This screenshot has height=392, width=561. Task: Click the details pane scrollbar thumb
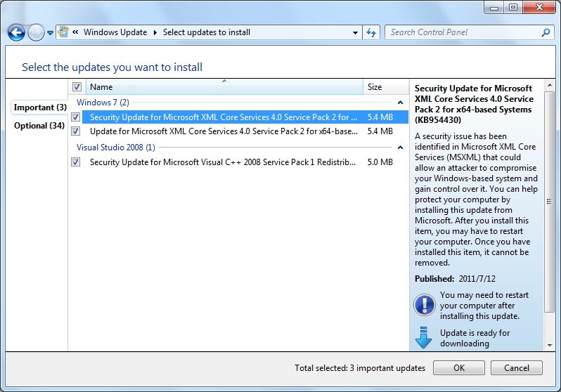click(549, 202)
